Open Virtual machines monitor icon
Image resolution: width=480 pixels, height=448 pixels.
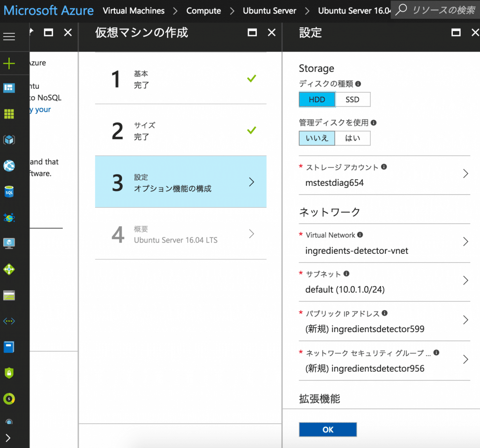tap(9, 243)
